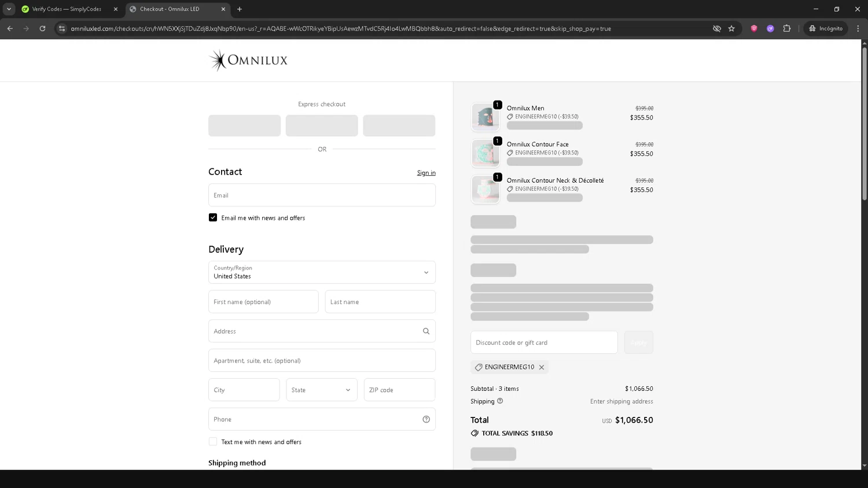Open the Extensions puzzle icon
868x488 pixels.
click(x=786, y=28)
